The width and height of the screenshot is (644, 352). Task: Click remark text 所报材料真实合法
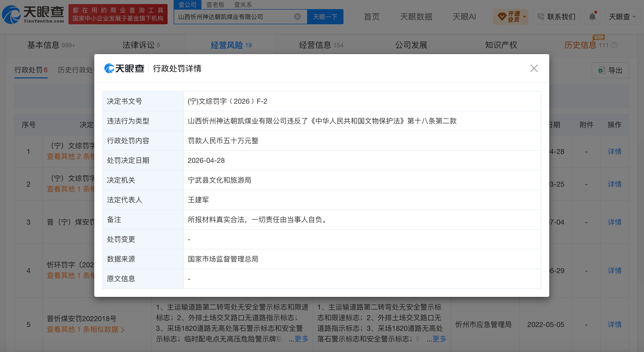(257, 219)
